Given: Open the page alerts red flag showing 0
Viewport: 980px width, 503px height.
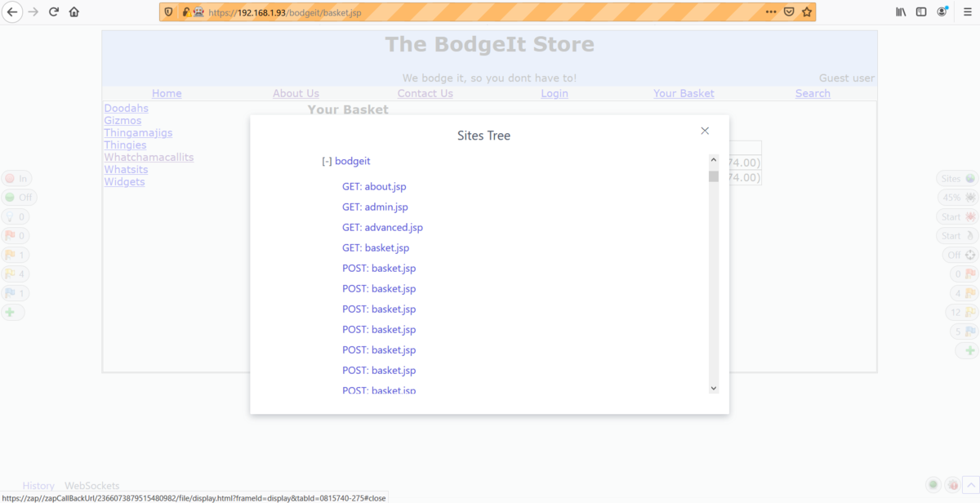Looking at the screenshot, I should click(15, 236).
